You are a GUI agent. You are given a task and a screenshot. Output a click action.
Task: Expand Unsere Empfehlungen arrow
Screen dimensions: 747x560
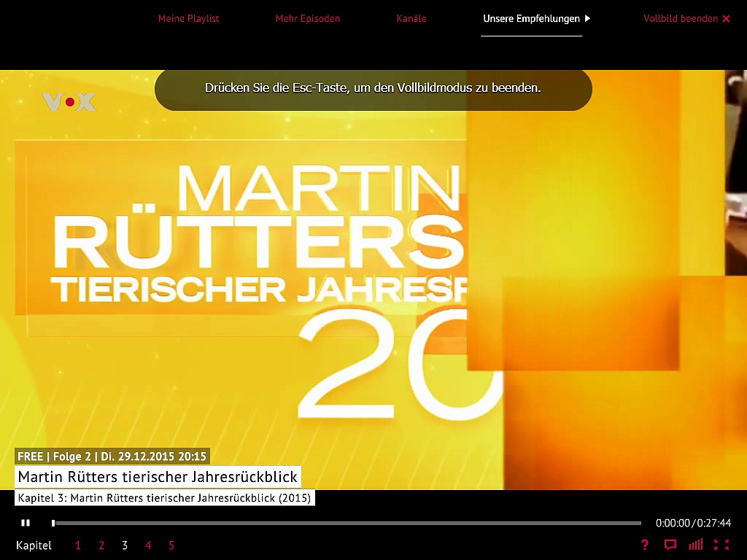[x=588, y=18]
